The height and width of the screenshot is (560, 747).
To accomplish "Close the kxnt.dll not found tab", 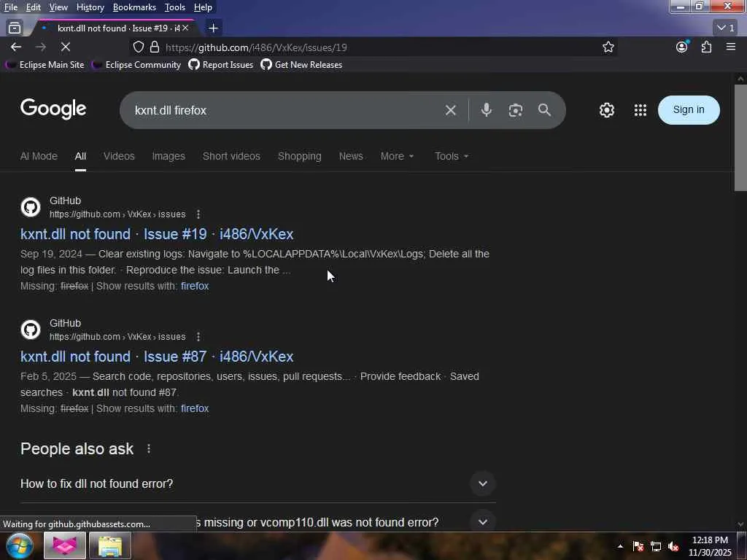I will pyautogui.click(x=185, y=28).
